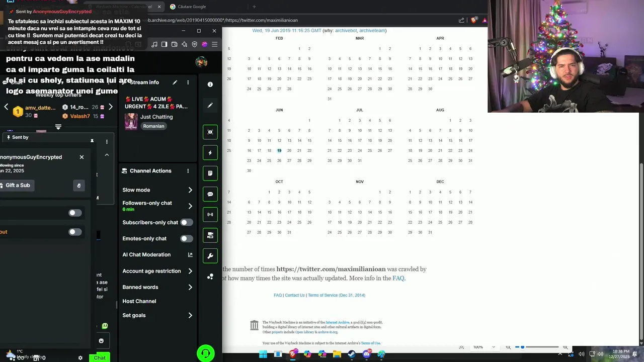Viewport: 644px width, 362px height.
Task: Toggle Subscribers-only chat switch
Action: click(x=187, y=222)
